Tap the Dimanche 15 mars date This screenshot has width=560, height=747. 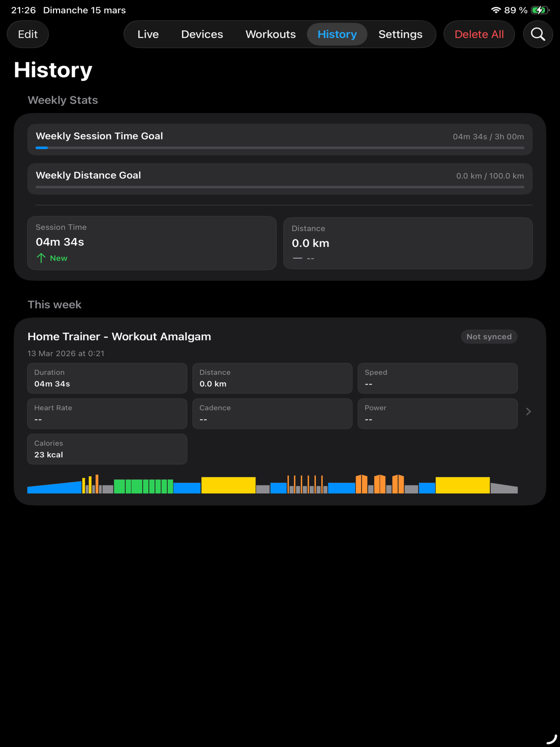coord(84,10)
